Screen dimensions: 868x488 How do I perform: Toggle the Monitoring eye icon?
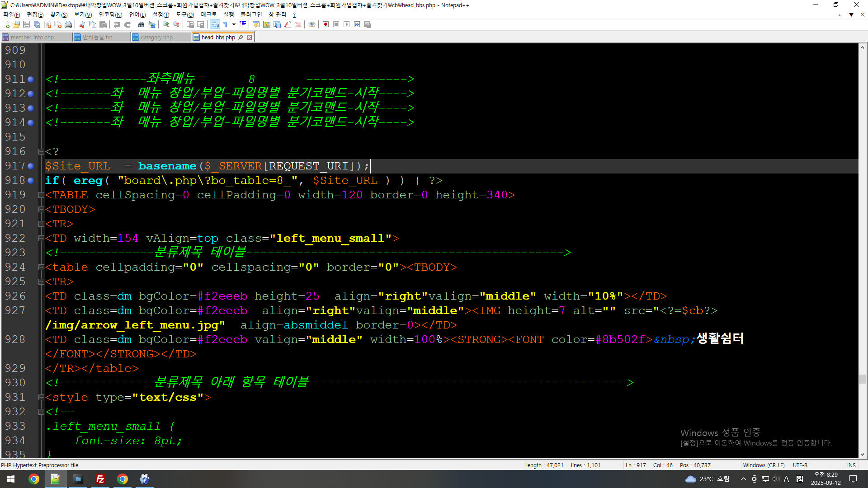[312, 24]
